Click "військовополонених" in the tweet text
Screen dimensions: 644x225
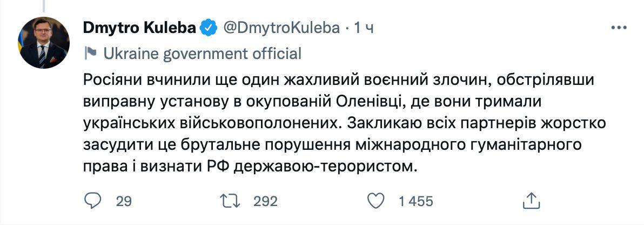[253, 123]
